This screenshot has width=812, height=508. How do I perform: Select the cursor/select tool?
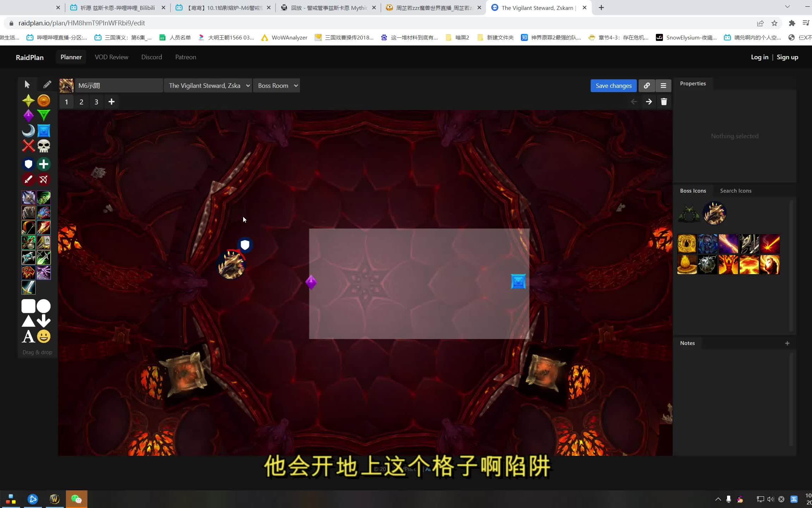coord(26,84)
